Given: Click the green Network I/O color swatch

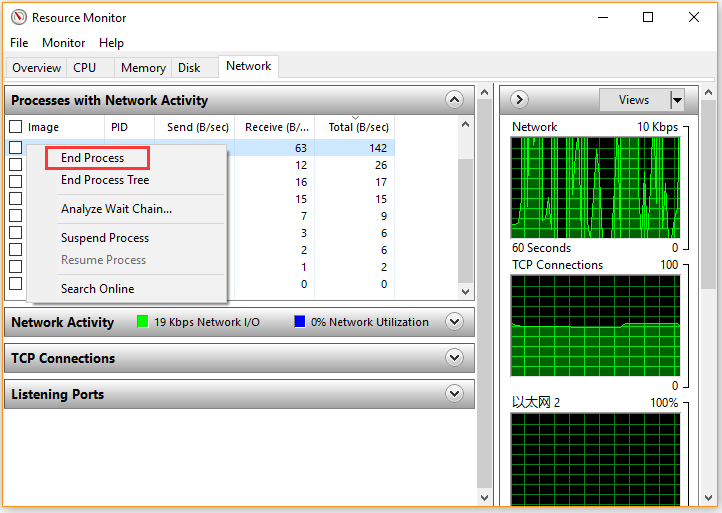Looking at the screenshot, I should pos(143,321).
